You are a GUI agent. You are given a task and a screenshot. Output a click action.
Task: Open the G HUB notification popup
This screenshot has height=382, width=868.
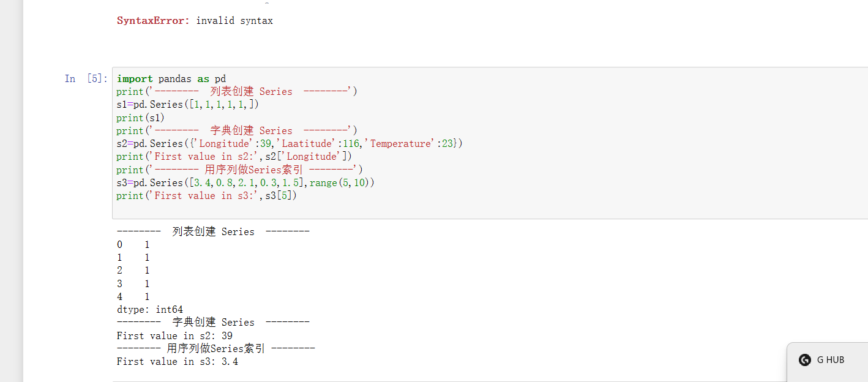pyautogui.click(x=830, y=360)
